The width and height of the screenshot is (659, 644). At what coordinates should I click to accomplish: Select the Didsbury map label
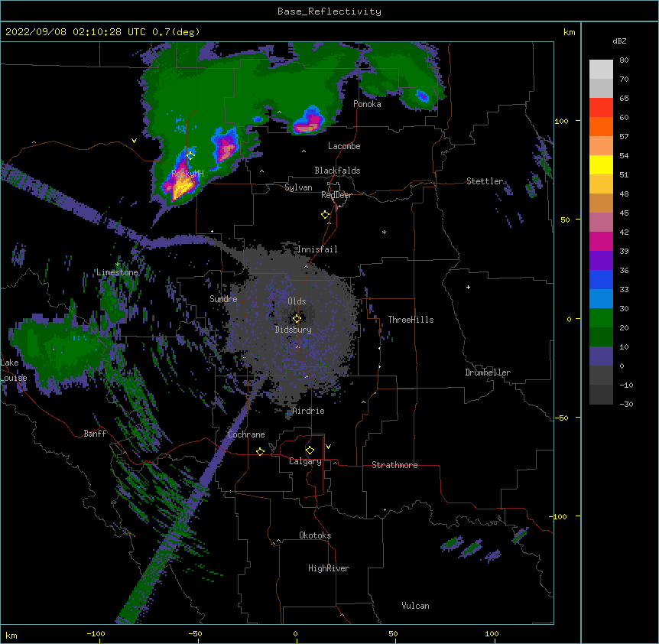294,330
